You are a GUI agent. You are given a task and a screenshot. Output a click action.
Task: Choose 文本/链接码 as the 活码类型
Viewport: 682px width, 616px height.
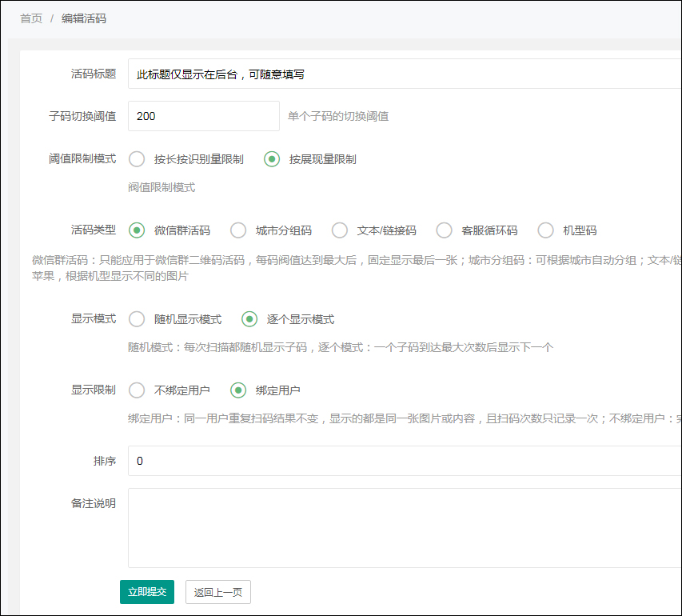pos(339,229)
